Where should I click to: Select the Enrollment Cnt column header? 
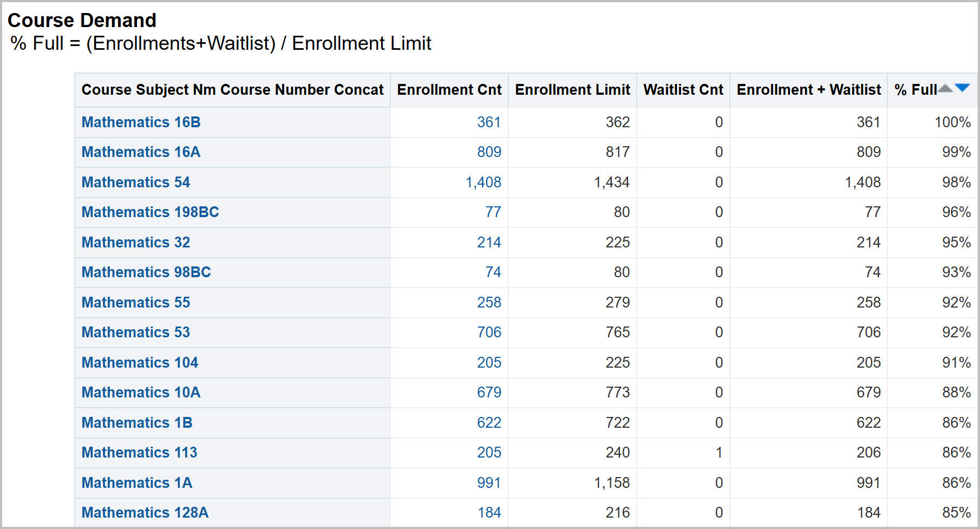tap(449, 89)
